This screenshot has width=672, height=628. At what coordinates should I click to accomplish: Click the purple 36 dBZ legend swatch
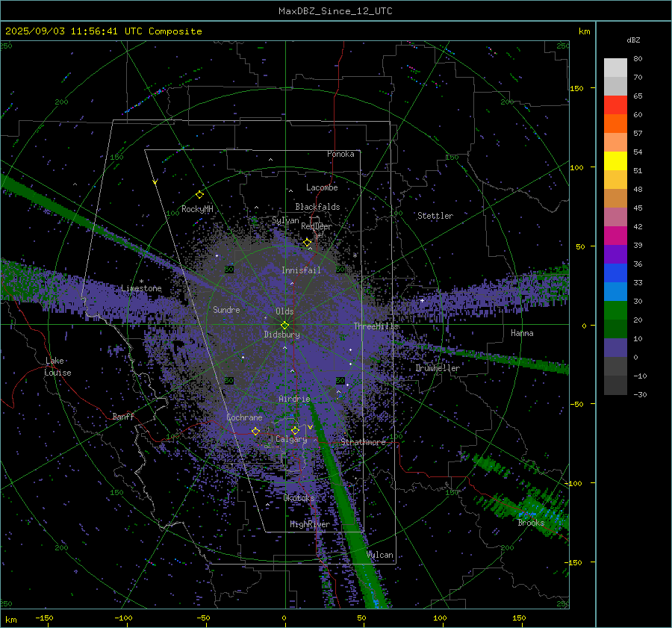tap(615, 254)
